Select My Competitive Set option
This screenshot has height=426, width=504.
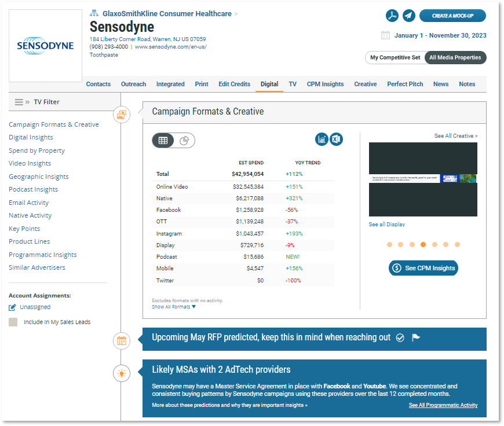coord(395,57)
